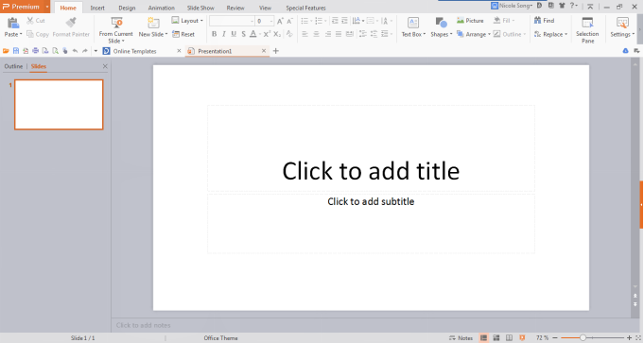This screenshot has width=644, height=343.
Task: Increase the font size
Action: (280, 21)
